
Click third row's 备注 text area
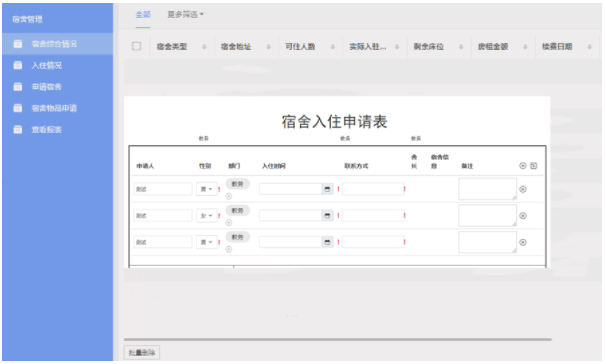click(487, 242)
